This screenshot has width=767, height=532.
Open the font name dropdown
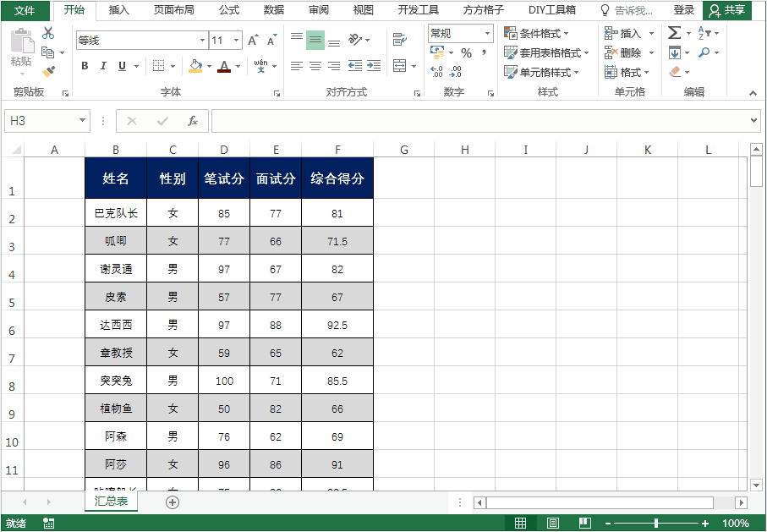(x=202, y=39)
